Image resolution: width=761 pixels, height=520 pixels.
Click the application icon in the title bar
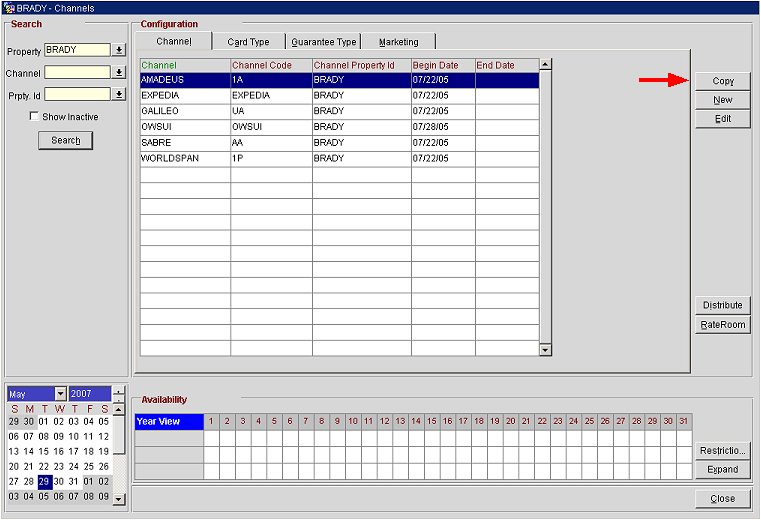click(x=9, y=7)
